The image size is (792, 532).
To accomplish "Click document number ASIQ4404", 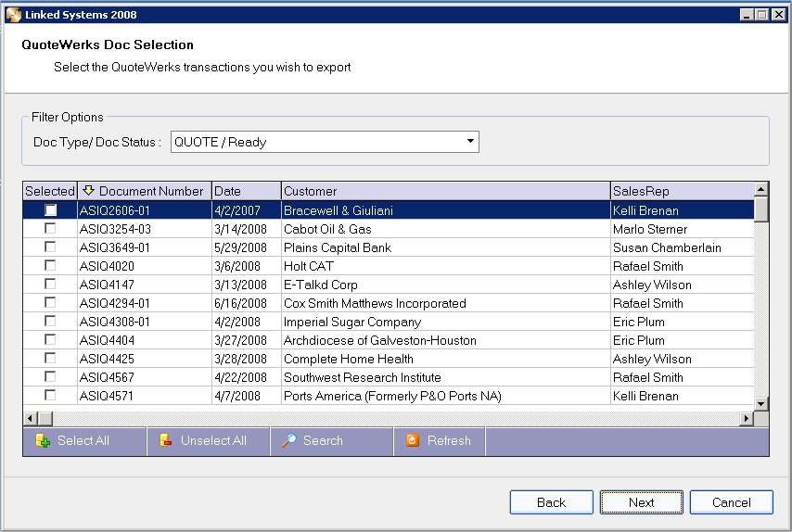I will pos(107,340).
